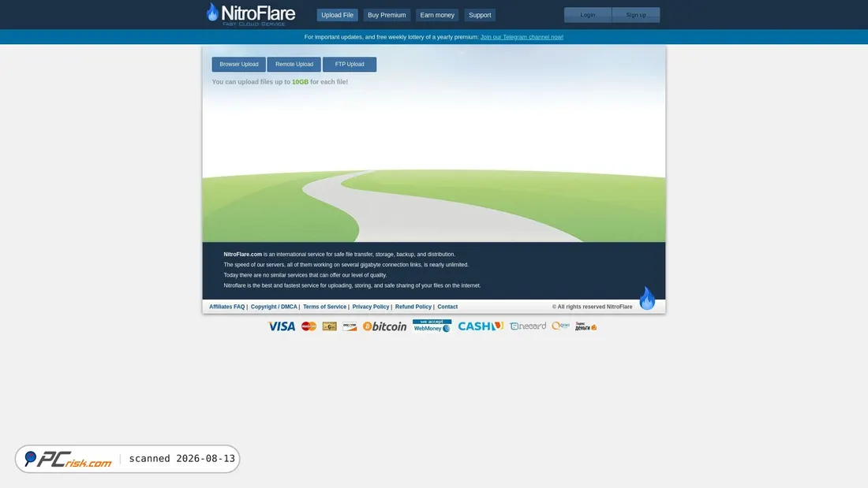Switch to the Remote Upload tab
This screenshot has height=488, width=868.
click(x=294, y=64)
